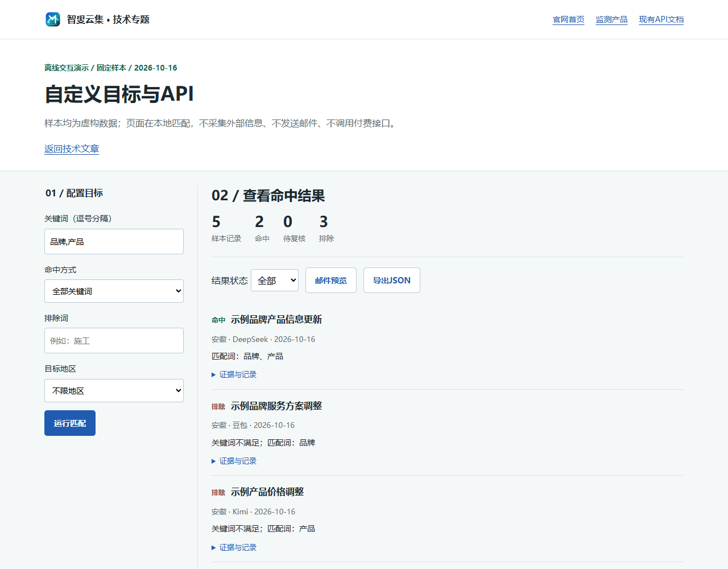The width and height of the screenshot is (728, 569).
Task: Click the heading 02 / 查看命中结果
Action: click(268, 196)
